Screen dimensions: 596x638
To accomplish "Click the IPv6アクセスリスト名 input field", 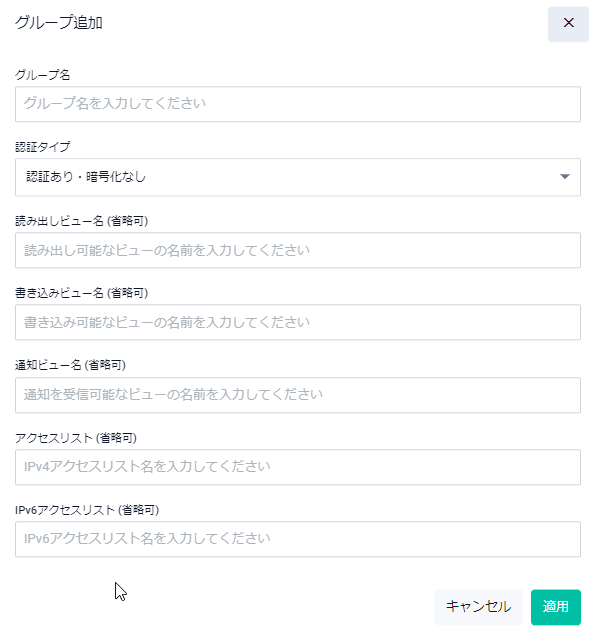I will 298,539.
